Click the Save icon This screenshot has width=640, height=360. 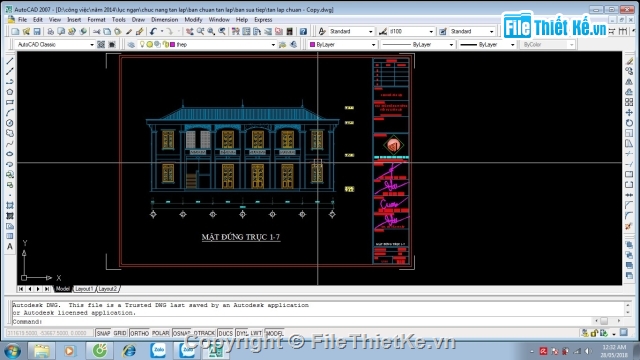(x=37, y=31)
